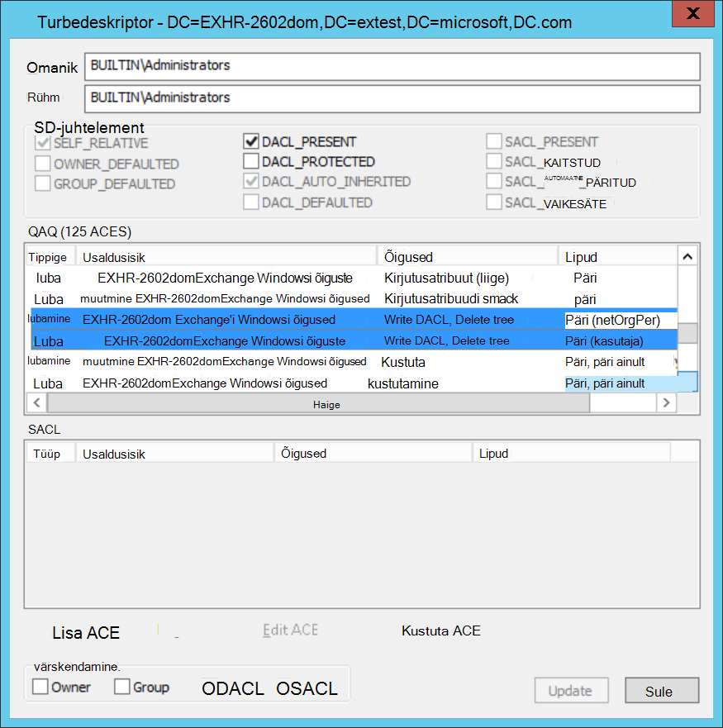Toggle the SACL_PRESENT checkbox
The image size is (723, 728).
[x=494, y=141]
